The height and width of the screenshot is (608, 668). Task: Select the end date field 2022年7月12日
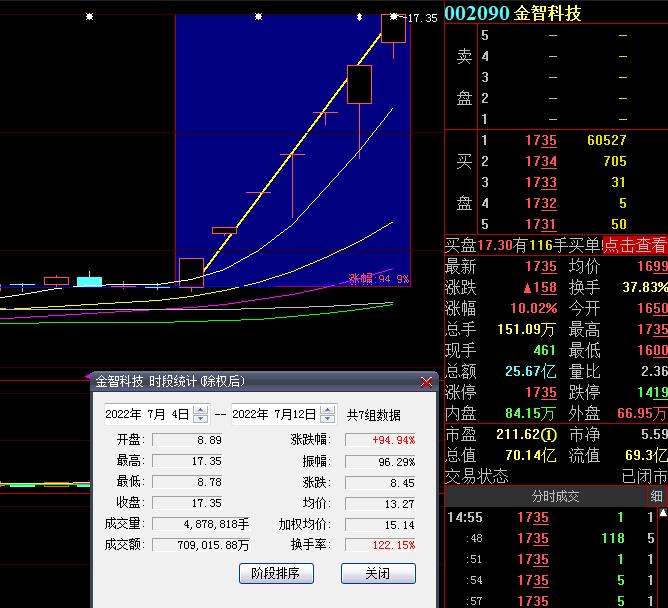274,415
